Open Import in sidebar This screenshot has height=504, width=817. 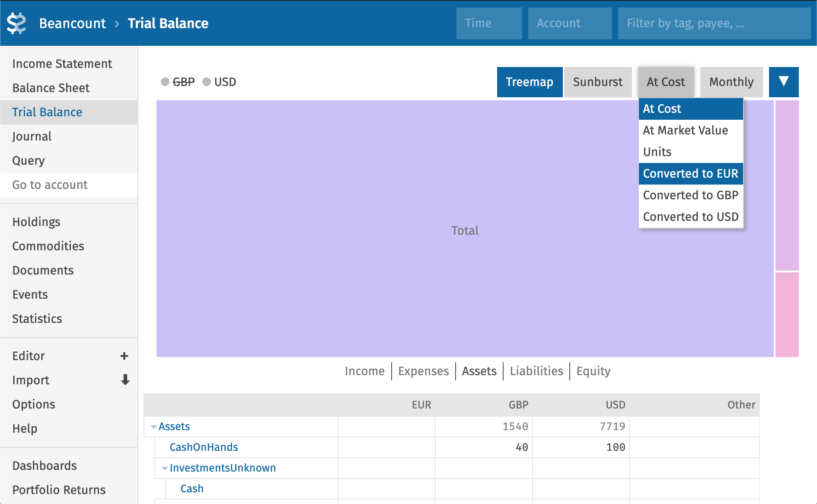(31, 380)
